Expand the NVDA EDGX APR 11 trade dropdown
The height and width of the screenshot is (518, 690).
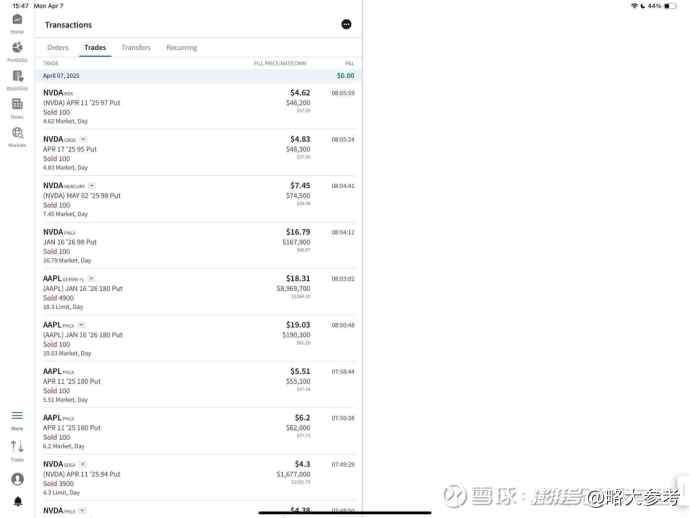point(83,464)
